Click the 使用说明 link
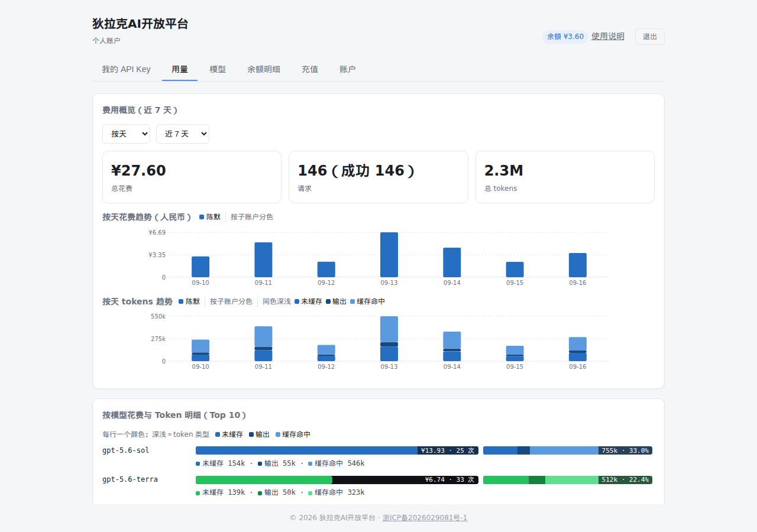This screenshot has width=757, height=532. coord(608,37)
